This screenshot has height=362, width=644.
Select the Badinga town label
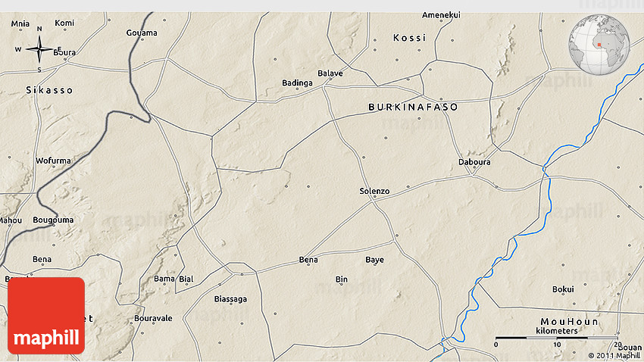297,83
